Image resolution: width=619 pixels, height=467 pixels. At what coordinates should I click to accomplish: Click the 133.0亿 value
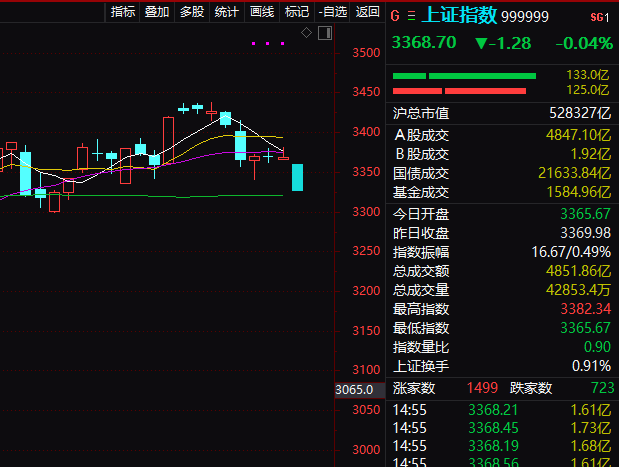point(587,75)
